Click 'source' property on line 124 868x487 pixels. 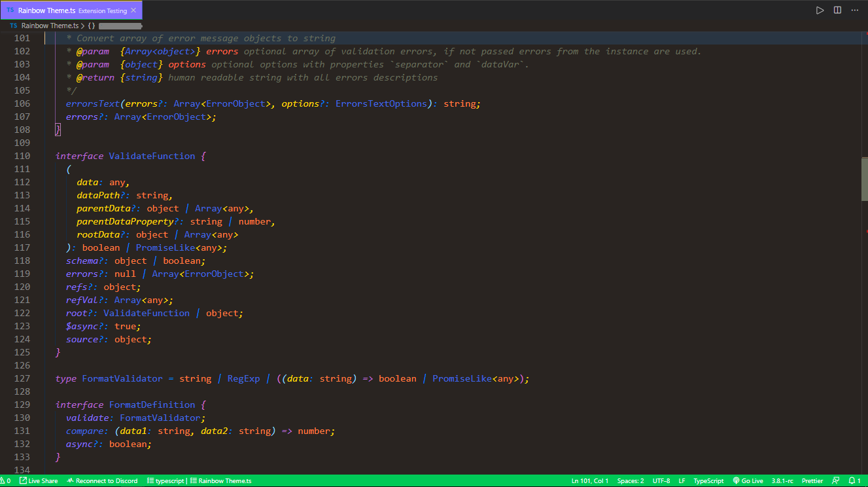pos(82,339)
